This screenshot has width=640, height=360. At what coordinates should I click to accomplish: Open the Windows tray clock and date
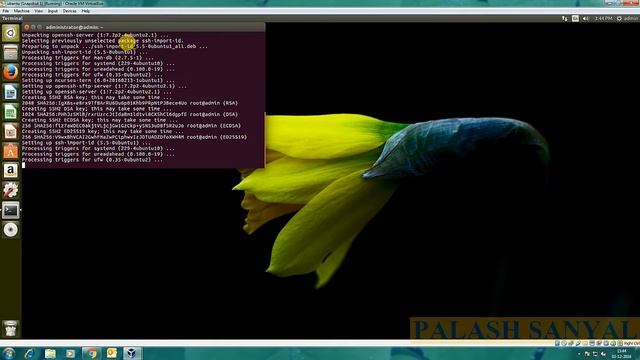click(622, 353)
